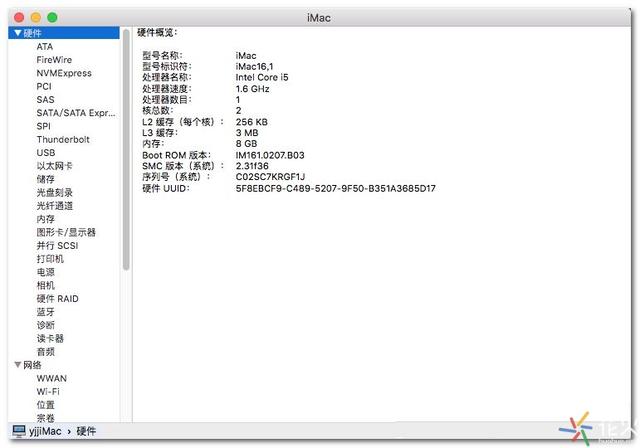Open SATA/SATA Expr... sidebar entry
Viewport: 640px width, 448px height.
pos(76,113)
